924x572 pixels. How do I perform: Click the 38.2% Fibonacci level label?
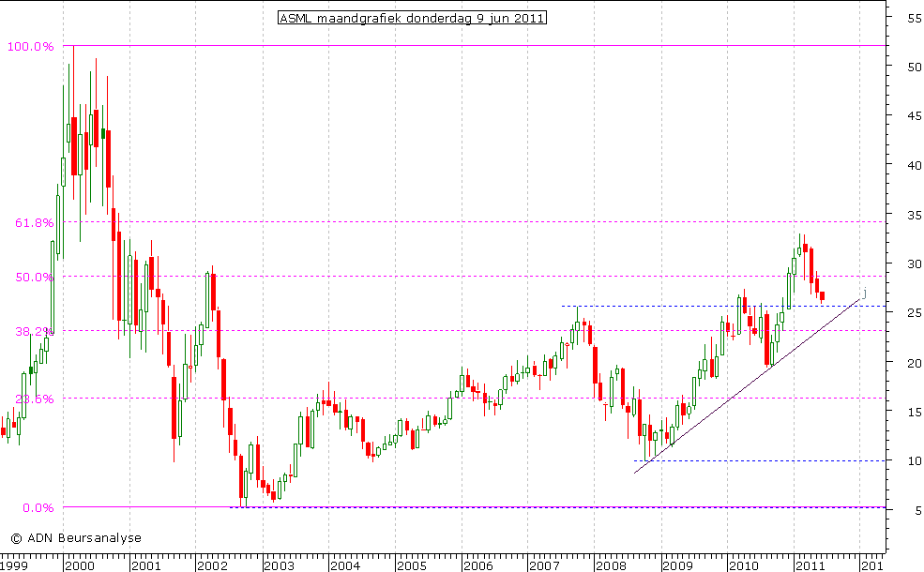(x=34, y=331)
